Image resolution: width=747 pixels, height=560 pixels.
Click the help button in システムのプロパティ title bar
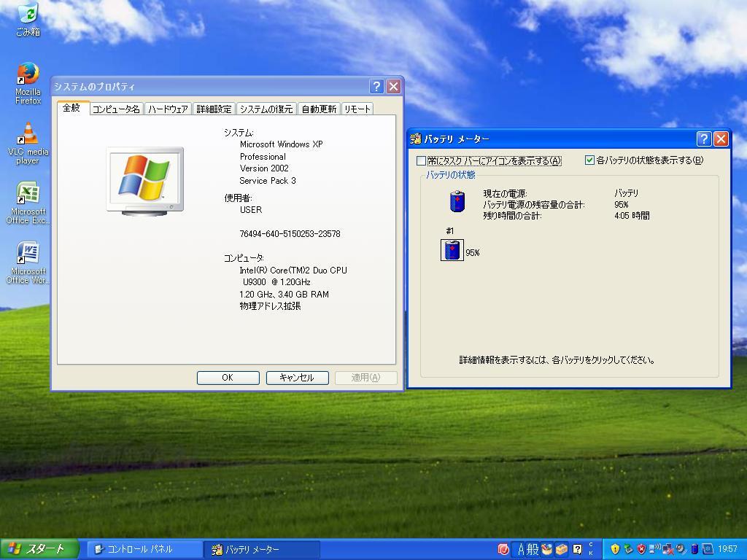click(x=376, y=87)
